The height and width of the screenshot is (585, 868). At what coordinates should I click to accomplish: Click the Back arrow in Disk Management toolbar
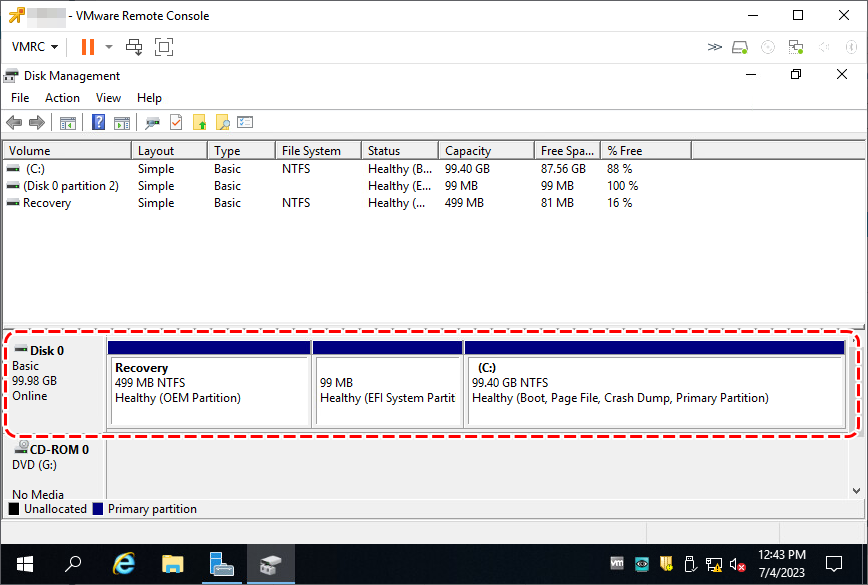[14, 122]
